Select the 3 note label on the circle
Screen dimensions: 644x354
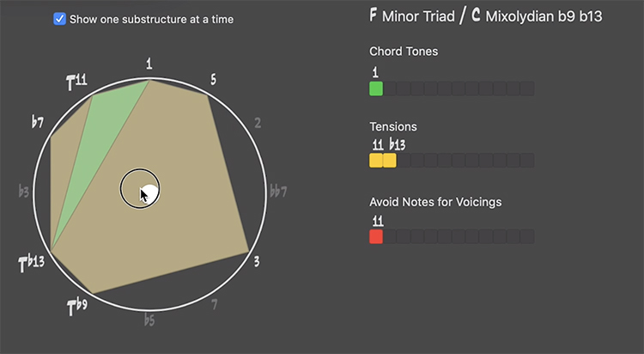click(x=256, y=261)
